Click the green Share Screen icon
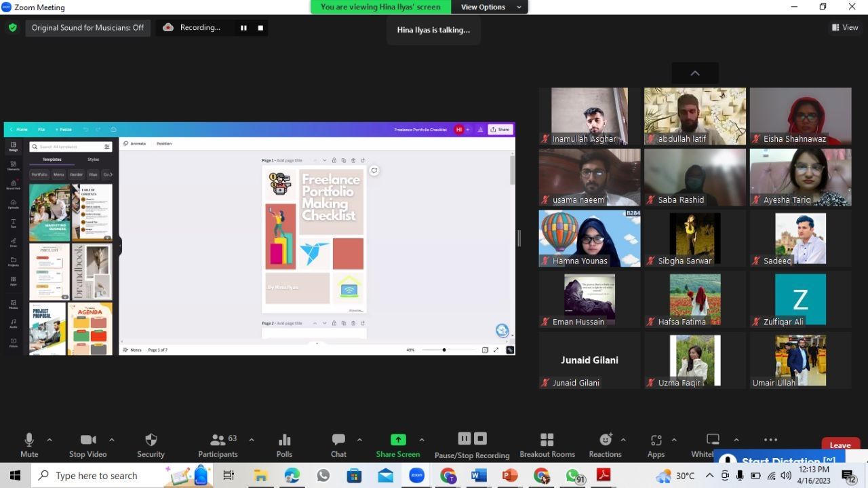Viewport: 868px width, 488px height. click(x=398, y=440)
